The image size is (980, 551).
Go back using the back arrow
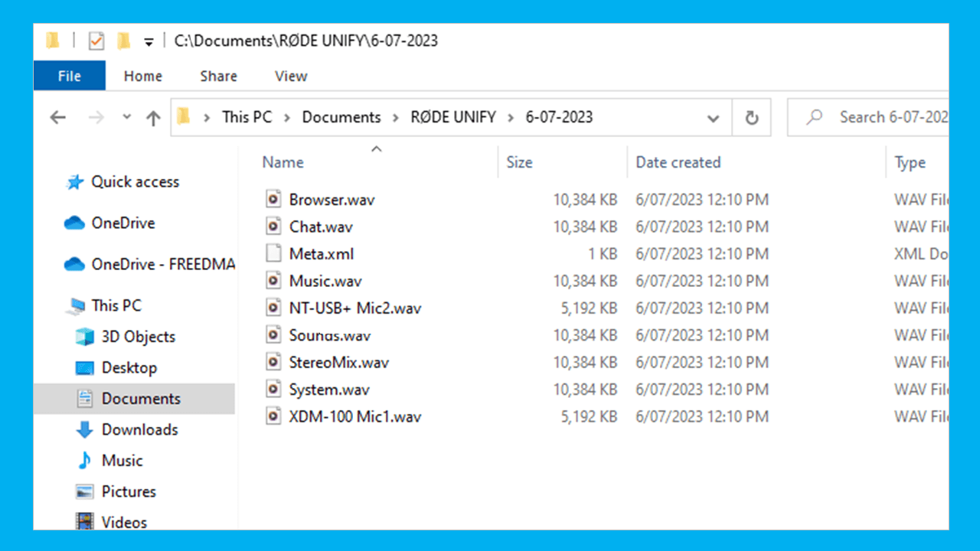coord(58,116)
